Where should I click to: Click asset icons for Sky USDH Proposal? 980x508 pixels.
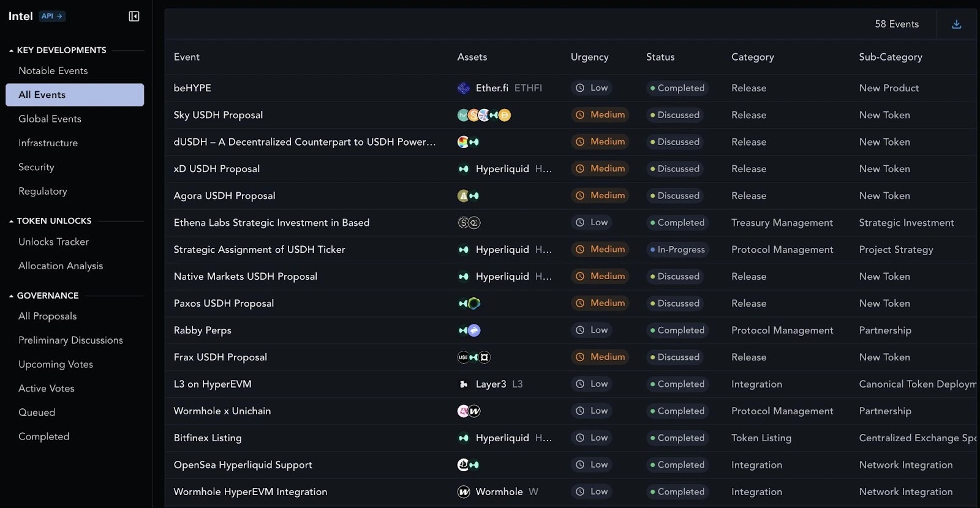click(484, 115)
